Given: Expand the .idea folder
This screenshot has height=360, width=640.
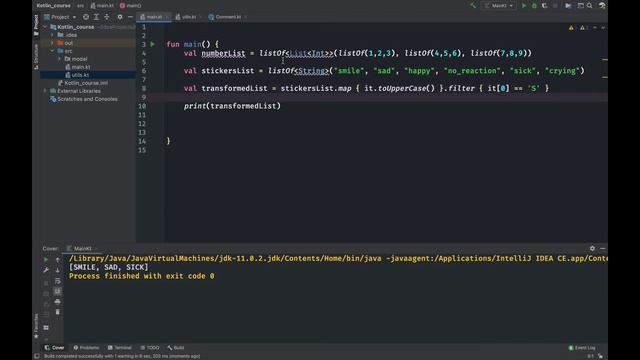Looking at the screenshot, I should pyautogui.click(x=52, y=35).
